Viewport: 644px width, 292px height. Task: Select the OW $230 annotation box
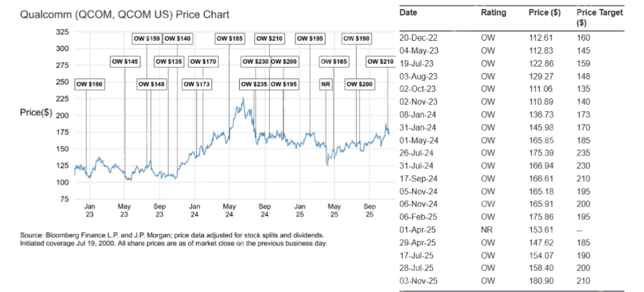coord(255,61)
